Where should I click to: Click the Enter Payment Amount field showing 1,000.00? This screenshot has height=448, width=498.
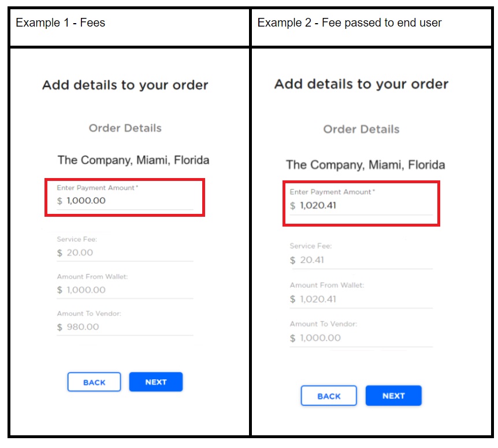click(124, 201)
